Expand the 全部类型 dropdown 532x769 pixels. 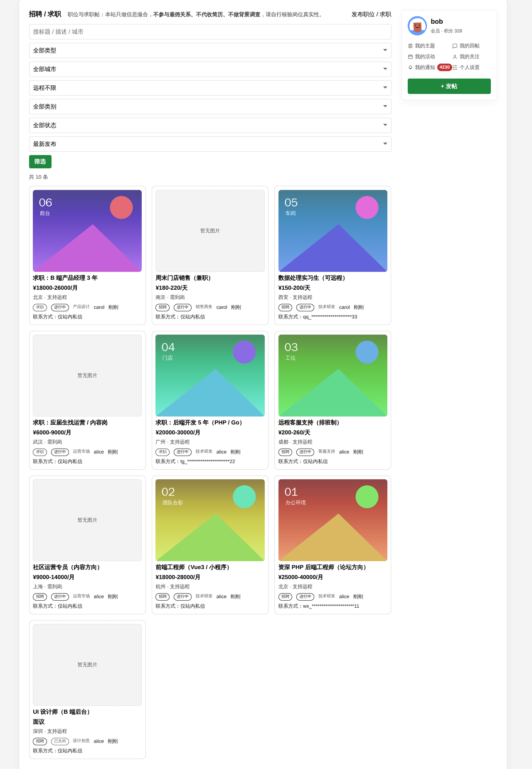(210, 50)
